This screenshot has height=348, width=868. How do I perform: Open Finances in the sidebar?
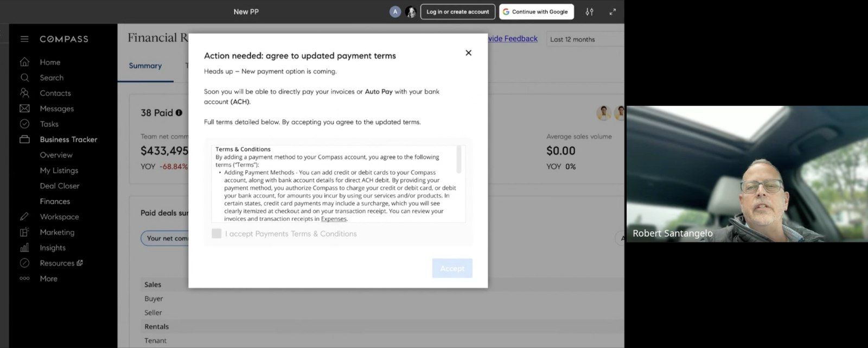[x=55, y=201]
